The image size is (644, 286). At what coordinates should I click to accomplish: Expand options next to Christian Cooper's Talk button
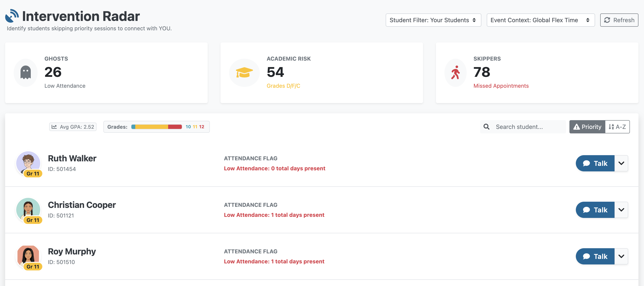click(621, 210)
